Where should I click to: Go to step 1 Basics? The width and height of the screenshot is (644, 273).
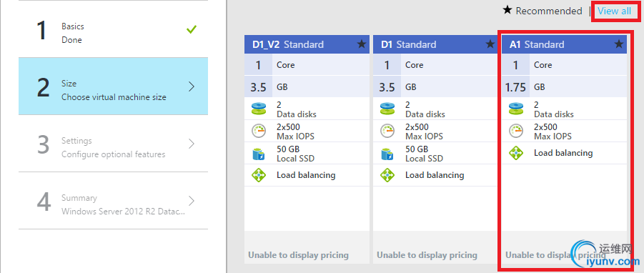click(x=114, y=29)
